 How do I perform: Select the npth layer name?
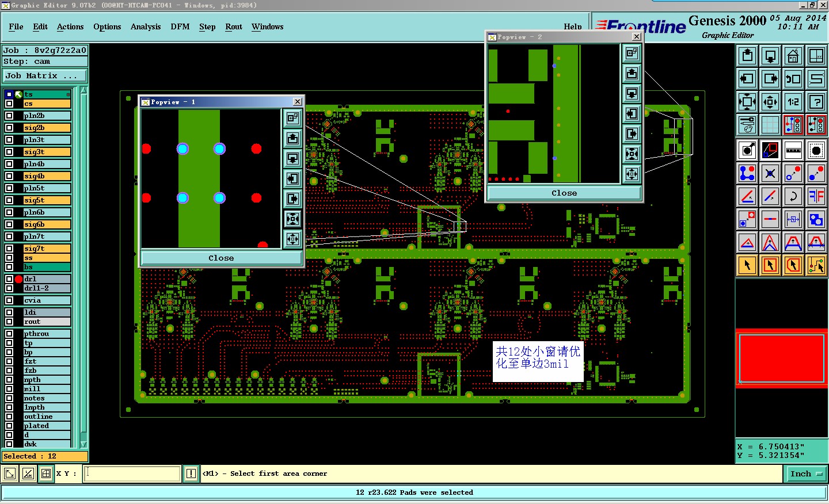(x=47, y=380)
